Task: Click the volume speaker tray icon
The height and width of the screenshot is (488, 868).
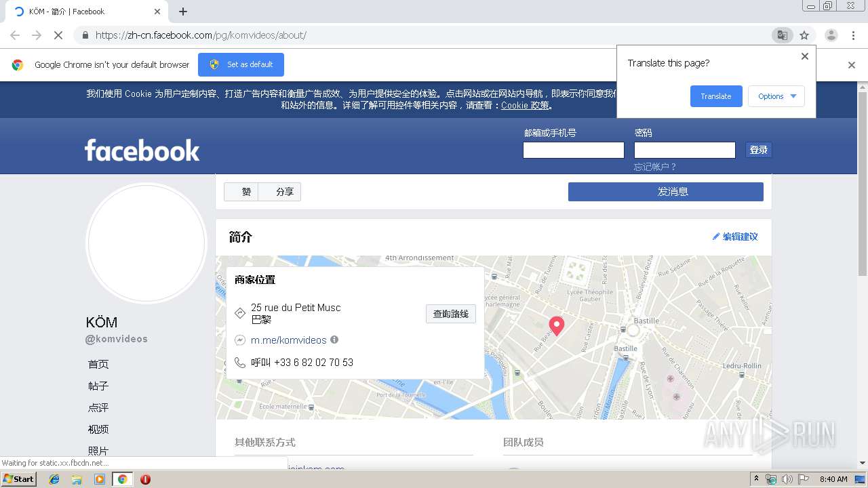Action: pyautogui.click(x=787, y=479)
